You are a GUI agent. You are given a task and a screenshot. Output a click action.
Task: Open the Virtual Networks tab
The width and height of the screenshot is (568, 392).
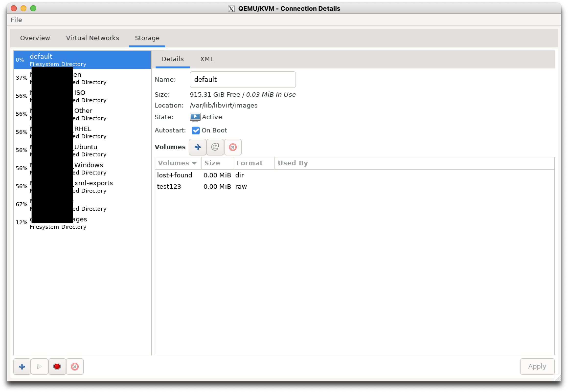pyautogui.click(x=92, y=38)
